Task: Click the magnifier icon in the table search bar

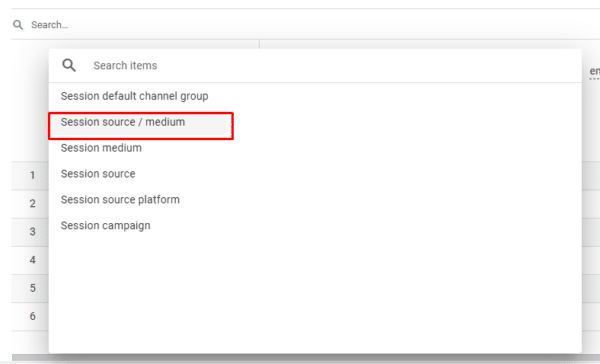Action: click(x=18, y=25)
